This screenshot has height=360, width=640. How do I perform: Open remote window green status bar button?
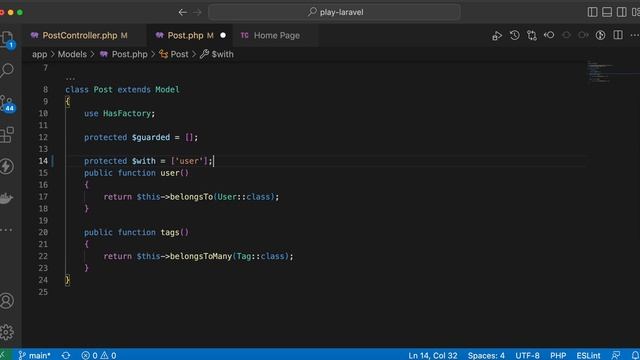pos(3,356)
